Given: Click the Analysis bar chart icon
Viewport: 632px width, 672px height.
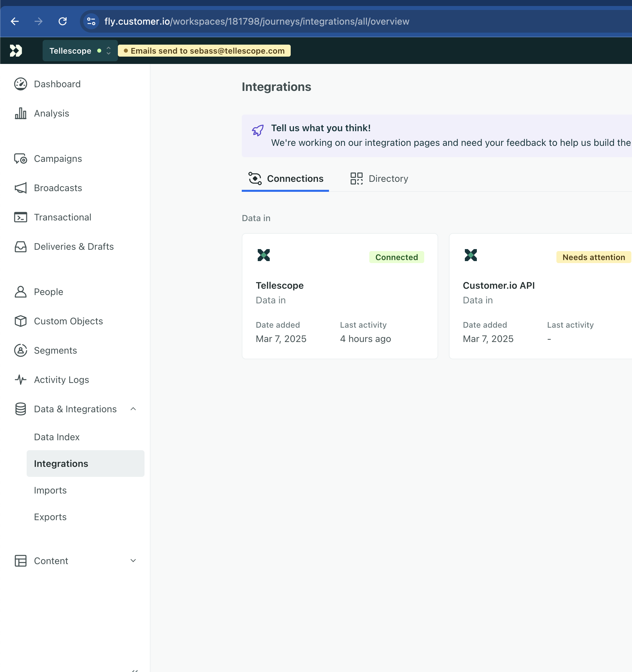Looking at the screenshot, I should click(x=21, y=114).
